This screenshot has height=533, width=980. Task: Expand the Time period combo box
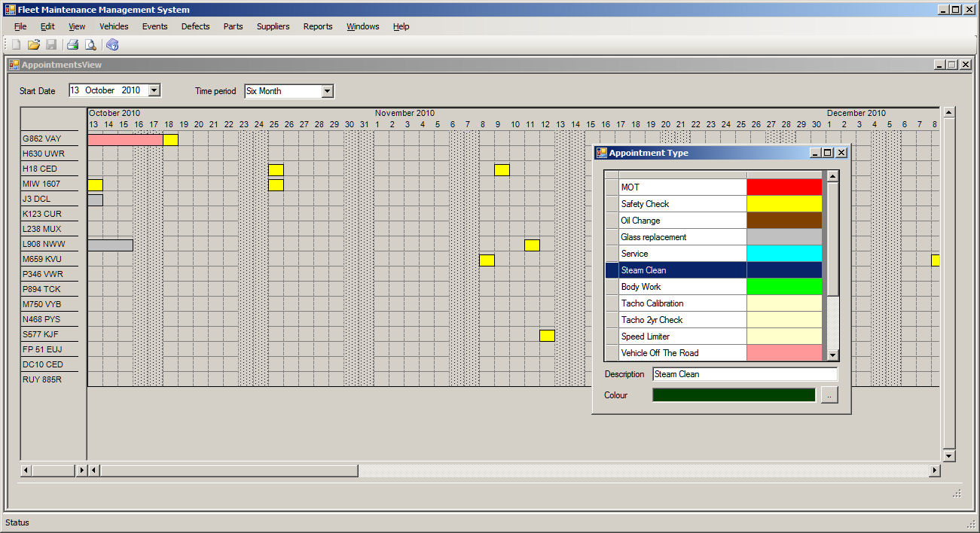click(327, 91)
